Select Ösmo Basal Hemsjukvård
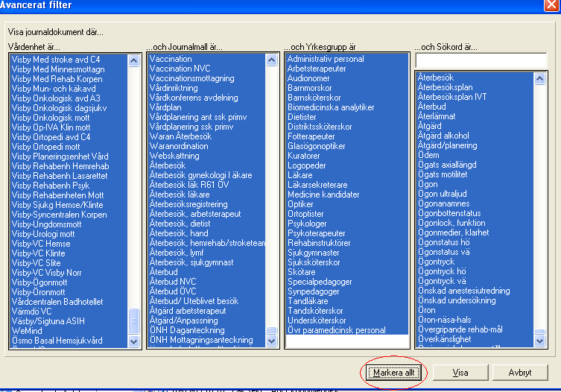This screenshot has width=561, height=392. coord(57,340)
